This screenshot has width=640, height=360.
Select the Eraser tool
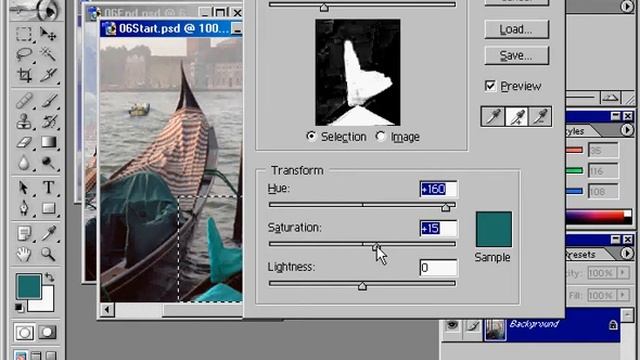tap(24, 142)
